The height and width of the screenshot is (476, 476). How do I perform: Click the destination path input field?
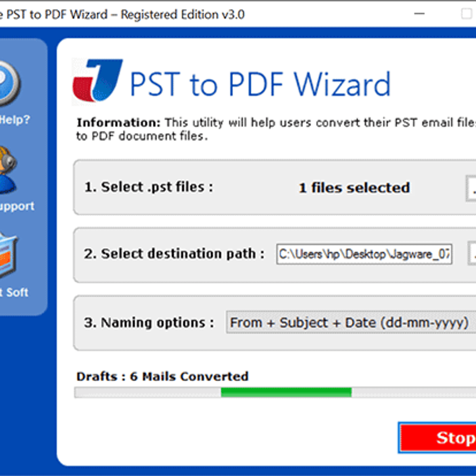(x=364, y=254)
